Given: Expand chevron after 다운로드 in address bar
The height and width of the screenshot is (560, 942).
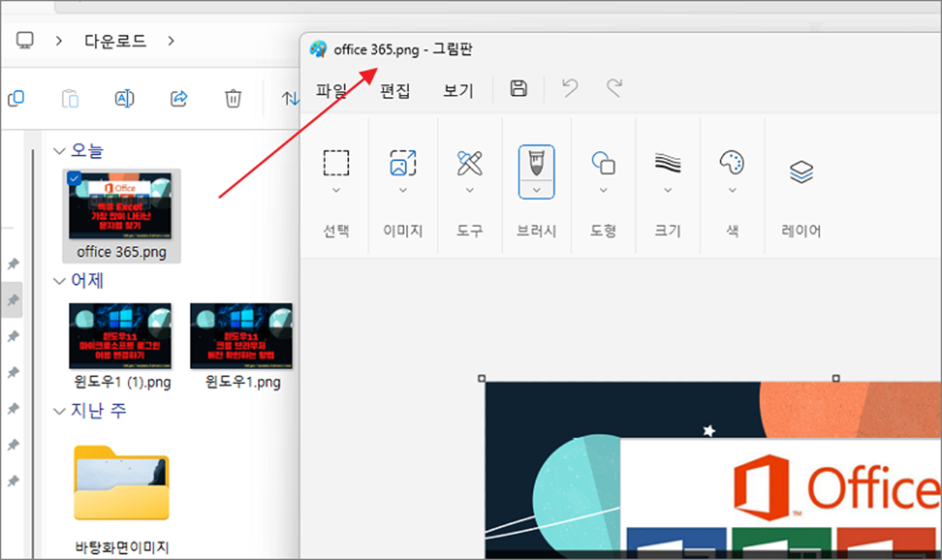Looking at the screenshot, I should click(x=171, y=40).
